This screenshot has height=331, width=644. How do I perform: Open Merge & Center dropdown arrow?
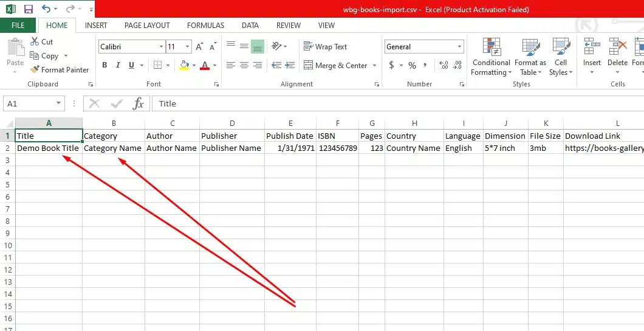coord(374,65)
